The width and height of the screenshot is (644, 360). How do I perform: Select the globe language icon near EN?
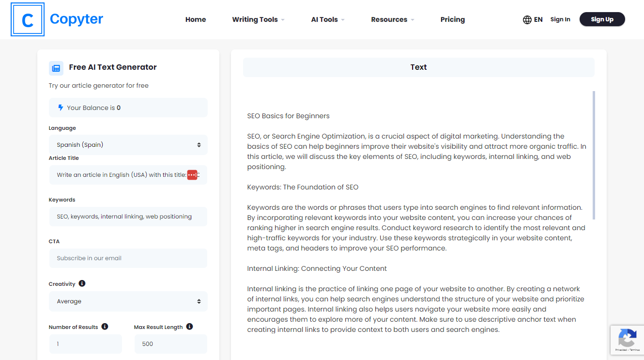(x=526, y=19)
